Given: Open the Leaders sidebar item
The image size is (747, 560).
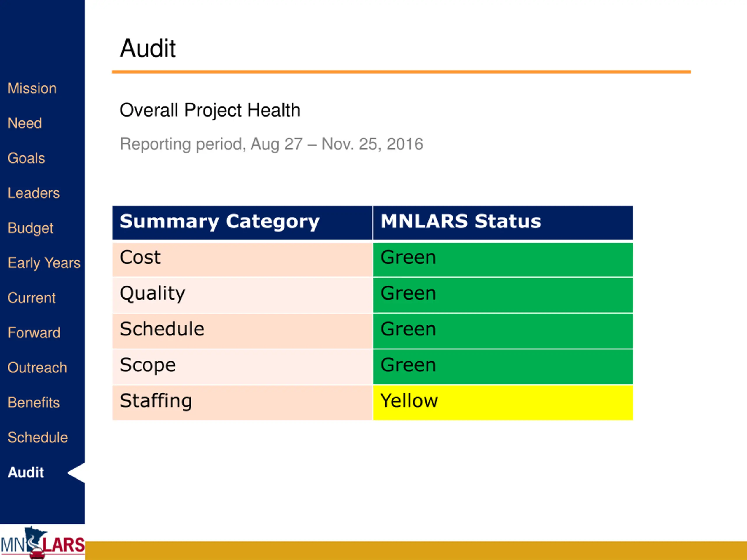Looking at the screenshot, I should pos(34,193).
